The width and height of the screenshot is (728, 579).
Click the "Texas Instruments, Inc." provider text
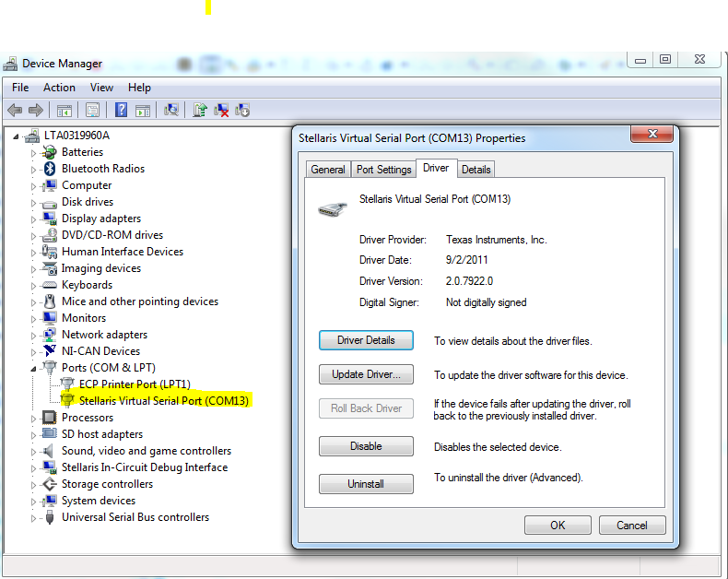coord(497,240)
